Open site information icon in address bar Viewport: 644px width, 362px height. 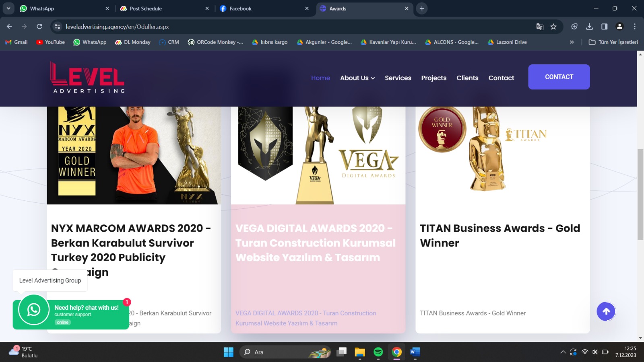58,27
